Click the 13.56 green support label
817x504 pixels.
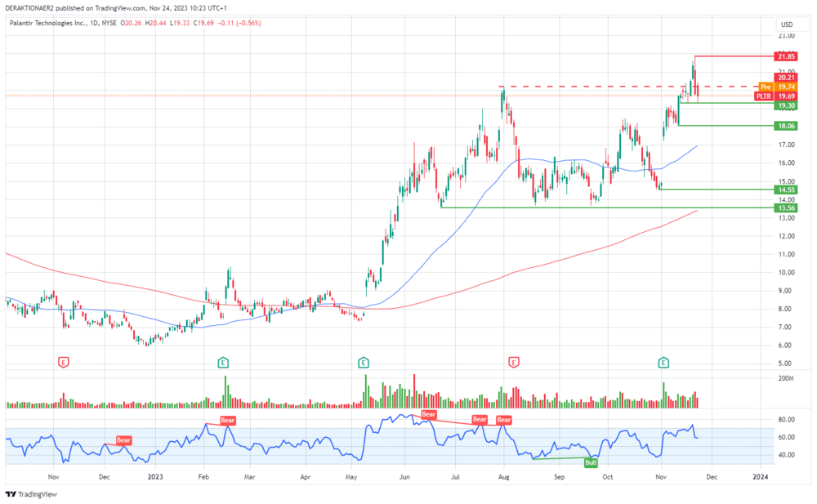click(786, 208)
